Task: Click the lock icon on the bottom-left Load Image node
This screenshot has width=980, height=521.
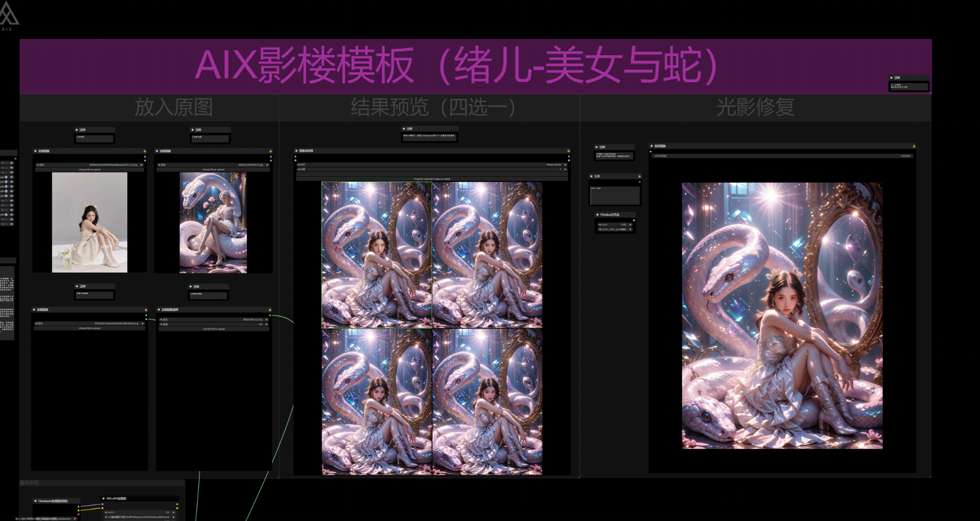Action: [146, 310]
